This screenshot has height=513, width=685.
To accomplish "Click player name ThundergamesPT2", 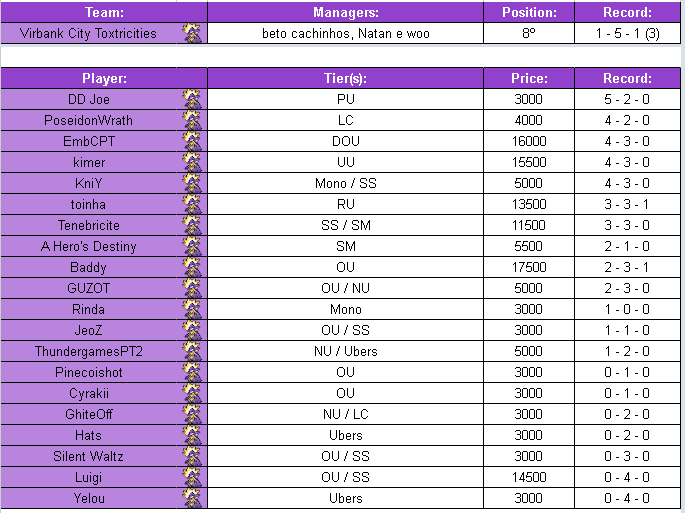I will click(x=88, y=351).
